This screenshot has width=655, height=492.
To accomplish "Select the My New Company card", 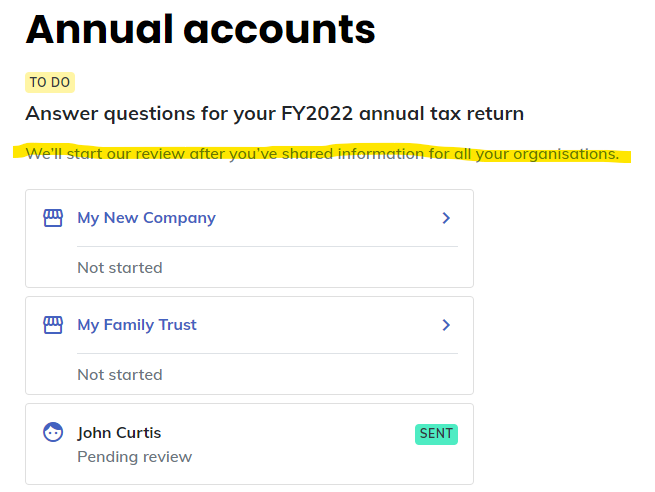I will [x=249, y=238].
